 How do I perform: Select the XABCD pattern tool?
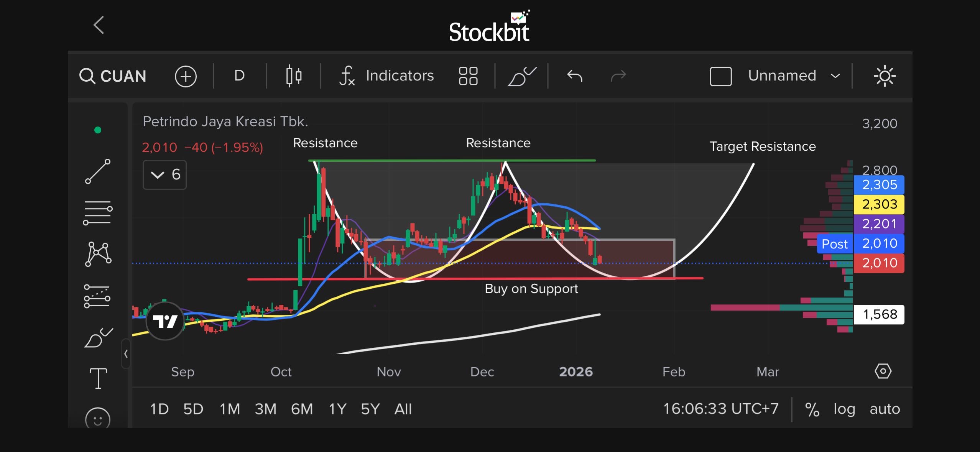coord(98,254)
